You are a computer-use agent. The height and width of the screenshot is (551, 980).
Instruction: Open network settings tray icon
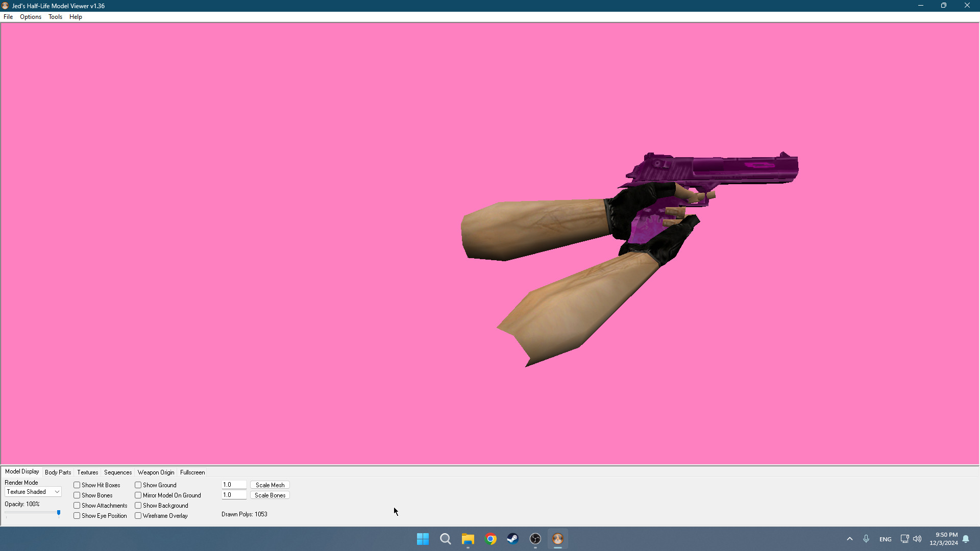click(904, 539)
